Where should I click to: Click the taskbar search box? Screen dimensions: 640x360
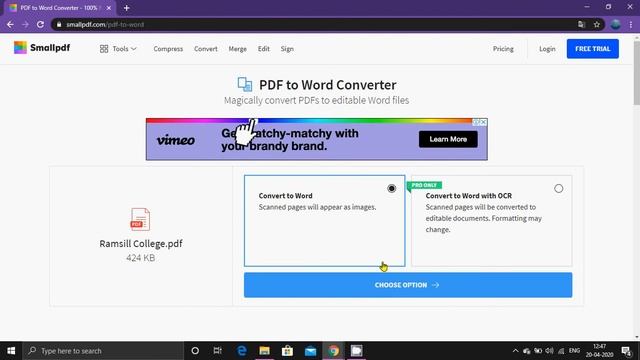[x=103, y=351]
